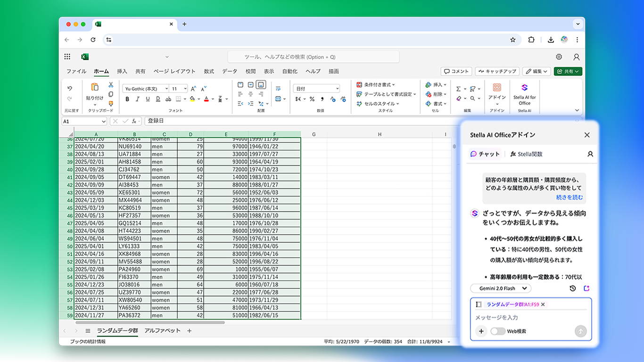This screenshot has width=644, height=362.
Task: Apply the percent style % icon
Action: [312, 99]
